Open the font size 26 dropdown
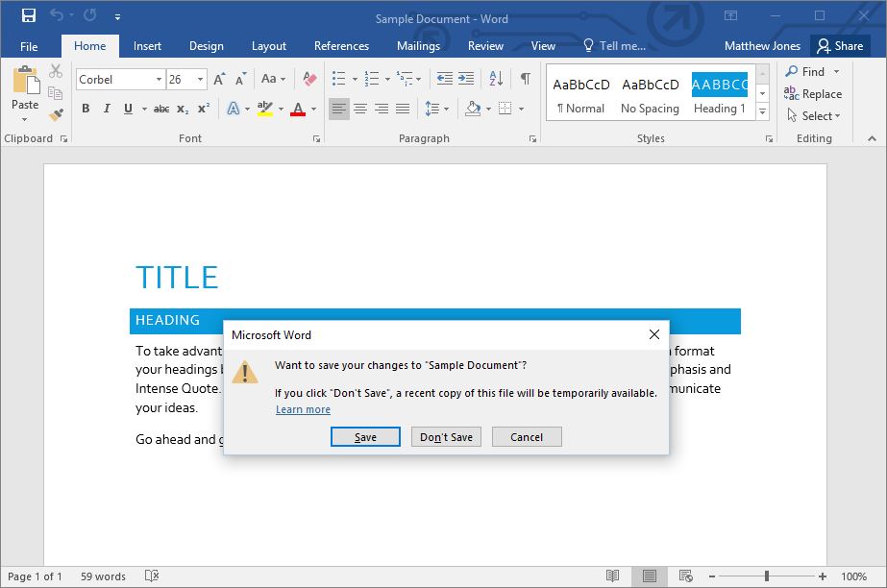This screenshot has width=887, height=588. pos(200,79)
